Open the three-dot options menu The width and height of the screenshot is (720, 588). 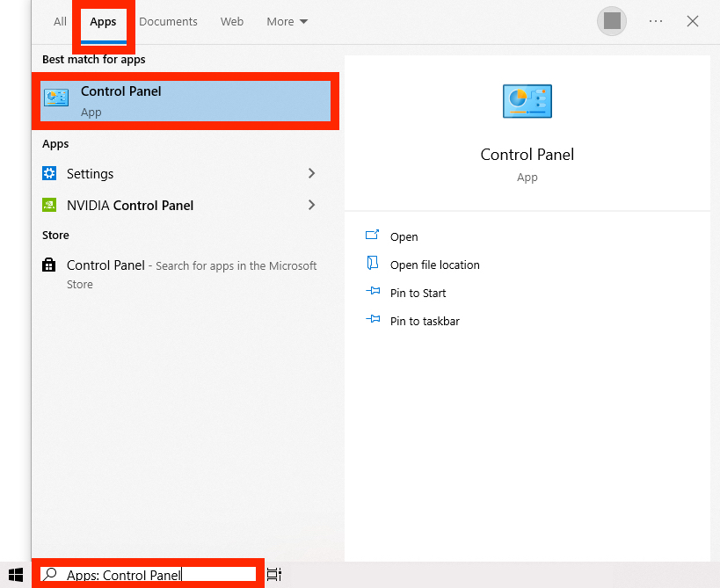click(x=656, y=21)
